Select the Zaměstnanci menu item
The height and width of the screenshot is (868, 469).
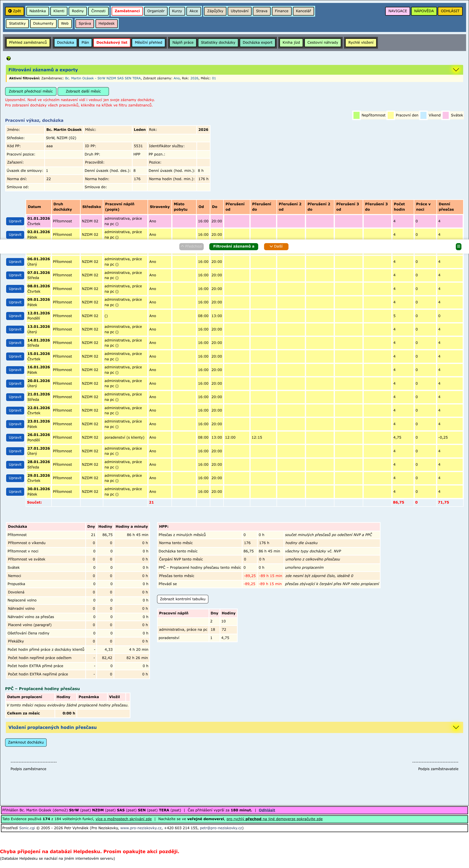click(x=127, y=11)
